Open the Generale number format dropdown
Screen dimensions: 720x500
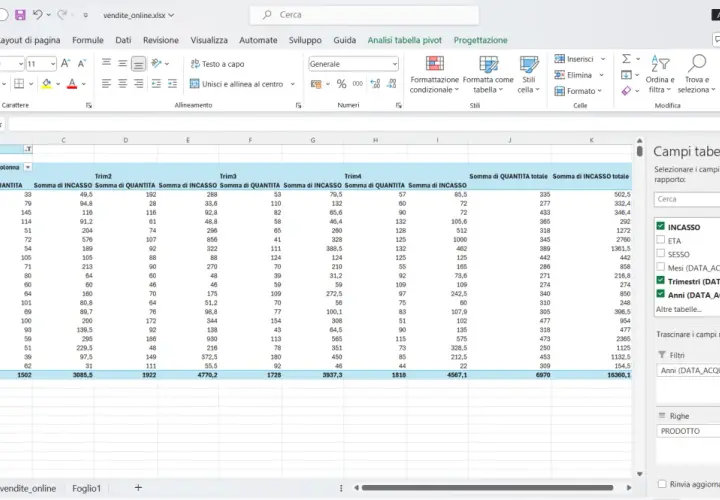click(394, 64)
